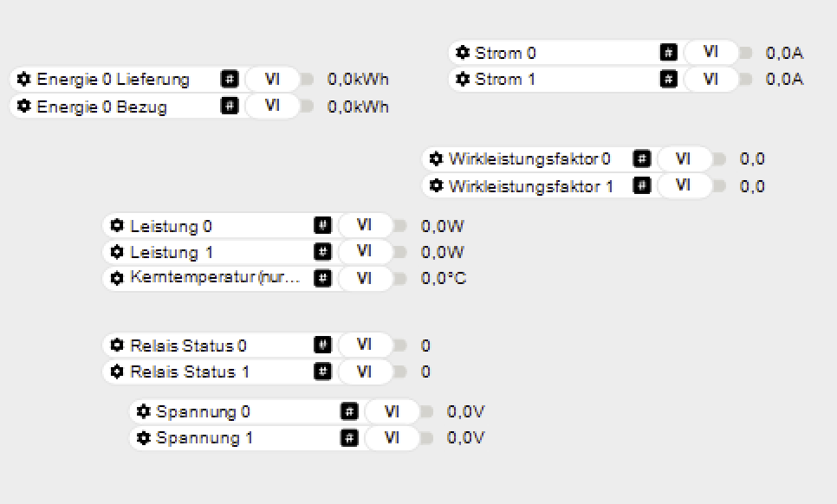Viewport: 837px width, 504px height.
Task: Click the gear icon beside Wirkleistungsfaktor 1
Action: click(437, 185)
